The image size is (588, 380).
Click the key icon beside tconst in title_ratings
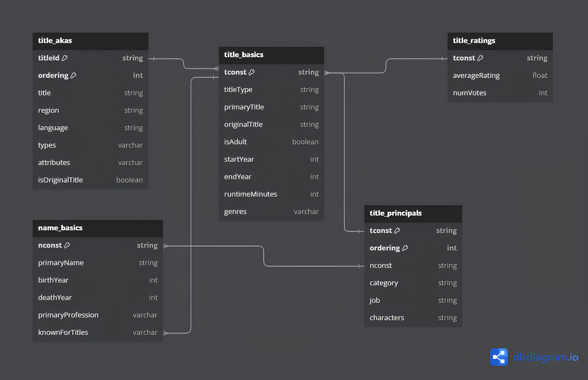[480, 58]
